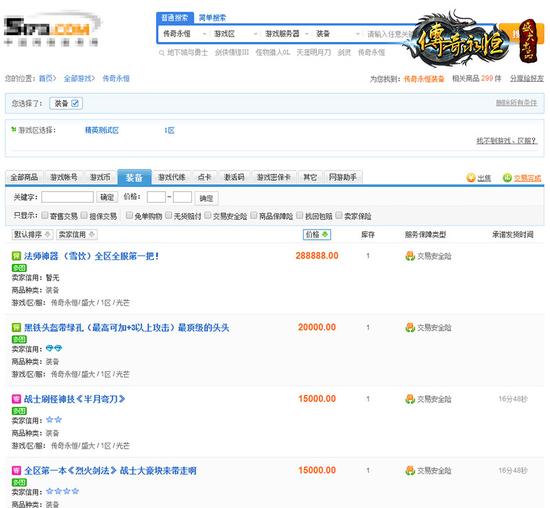
Task: Click green tag under 法师神器 title
Action: 19,268
